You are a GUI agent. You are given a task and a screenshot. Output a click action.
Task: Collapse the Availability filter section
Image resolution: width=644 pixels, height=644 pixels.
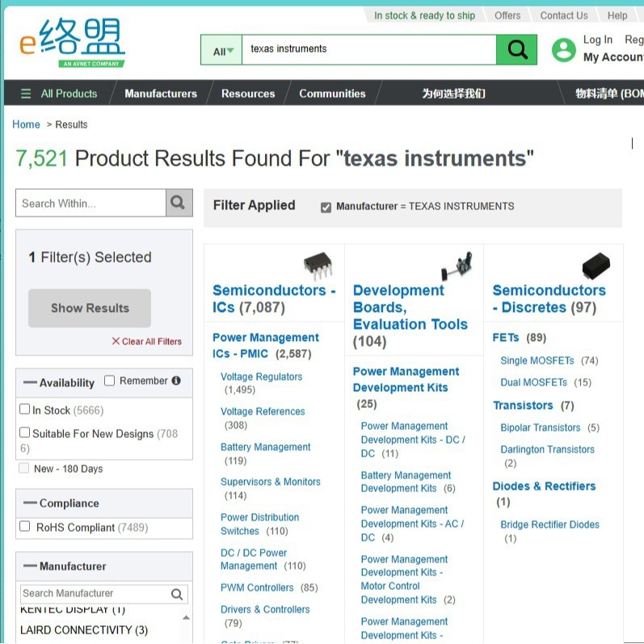pyautogui.click(x=30, y=383)
